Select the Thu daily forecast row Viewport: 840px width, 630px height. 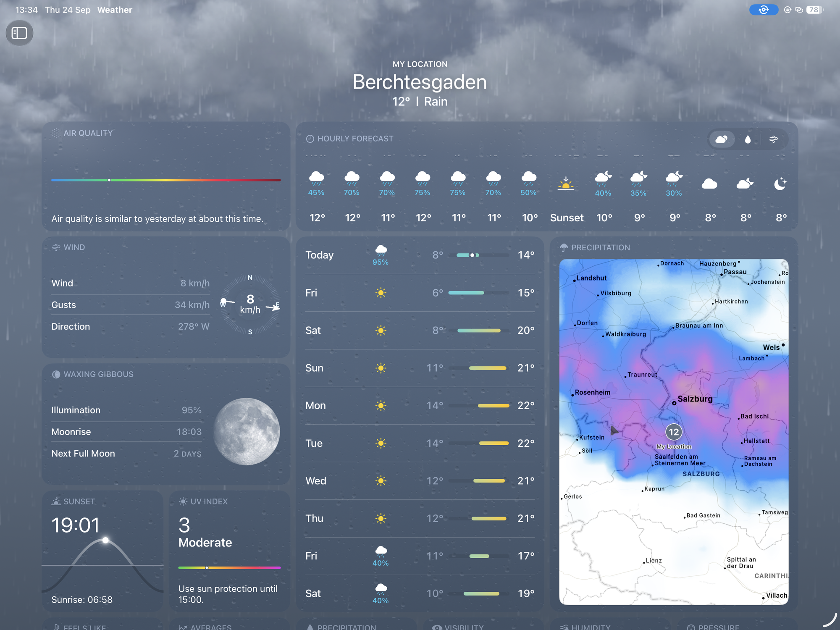pos(420,518)
